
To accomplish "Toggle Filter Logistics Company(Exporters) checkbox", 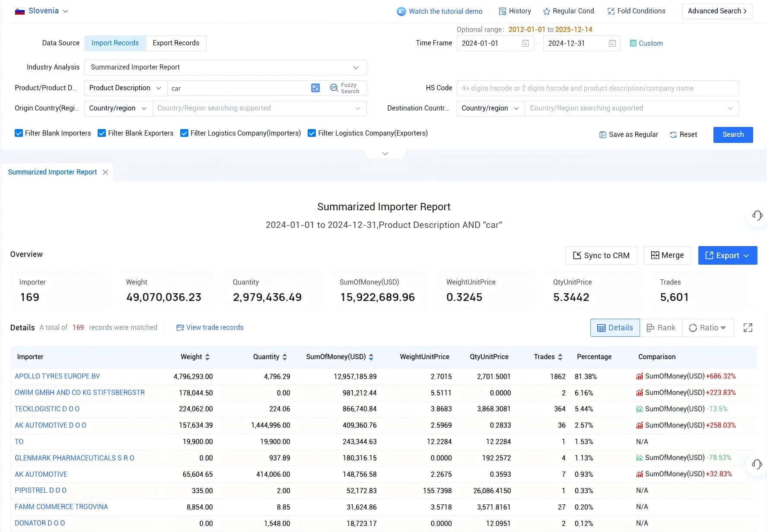I will coord(312,133).
